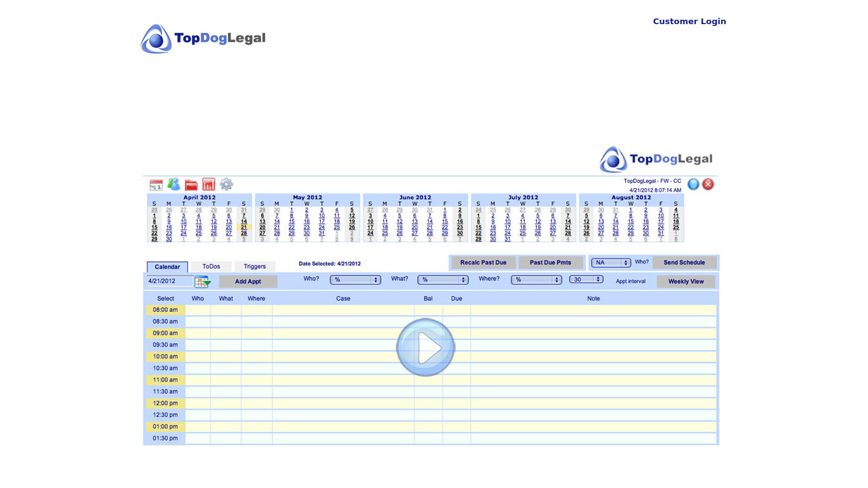Click the Case column header
The height and width of the screenshot is (488, 868).
tap(343, 299)
